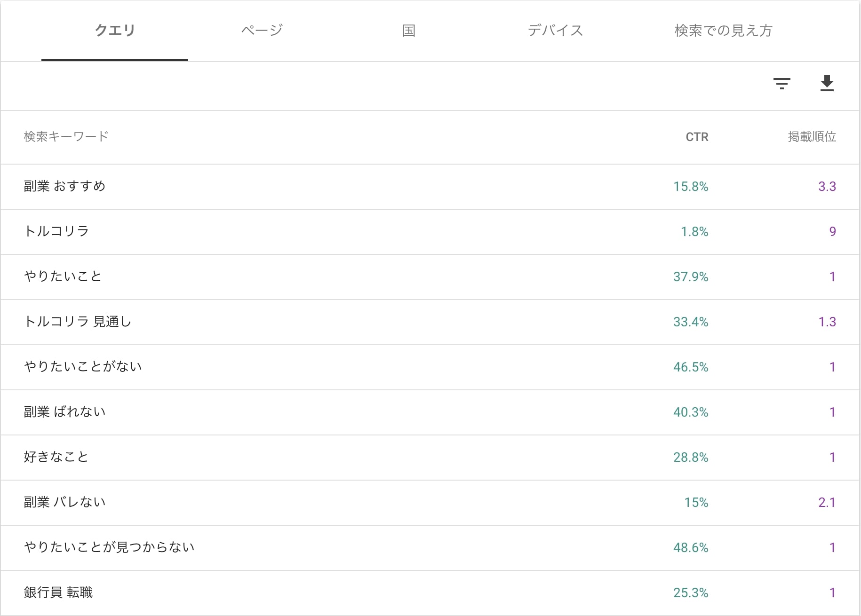Open the 銀行員 転職 query row
Screen dimensions: 861x616
[x=58, y=592]
